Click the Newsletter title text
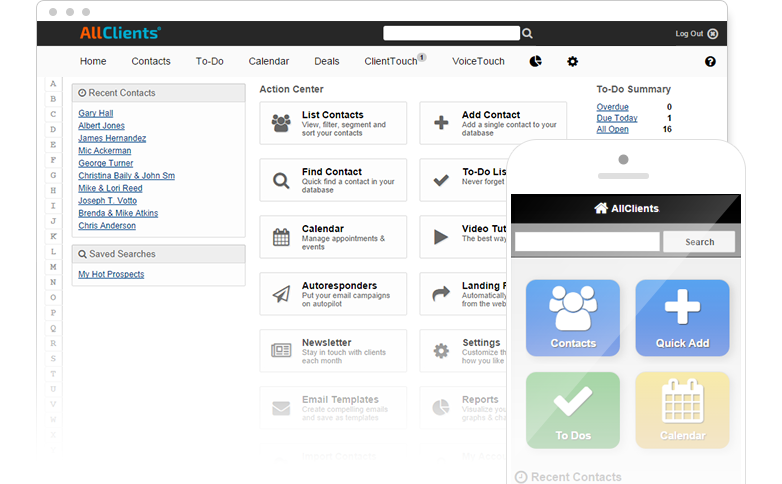Image resolution: width=782 pixels, height=484 pixels. (327, 342)
